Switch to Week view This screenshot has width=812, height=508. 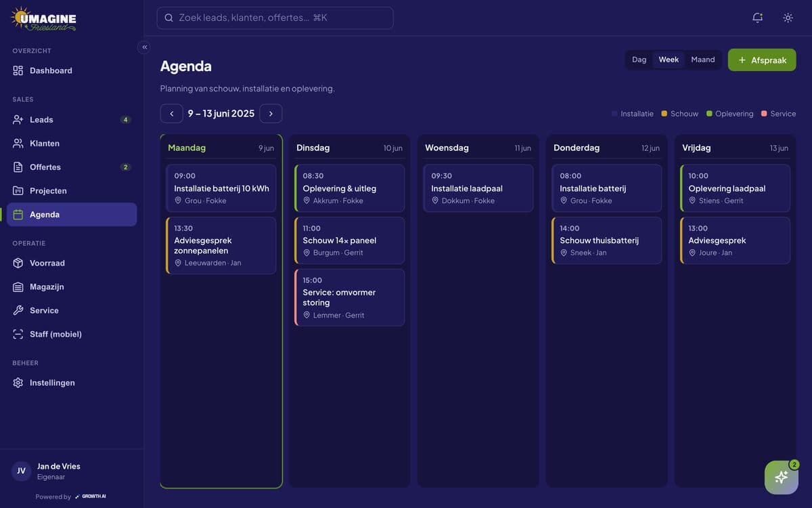pyautogui.click(x=669, y=60)
